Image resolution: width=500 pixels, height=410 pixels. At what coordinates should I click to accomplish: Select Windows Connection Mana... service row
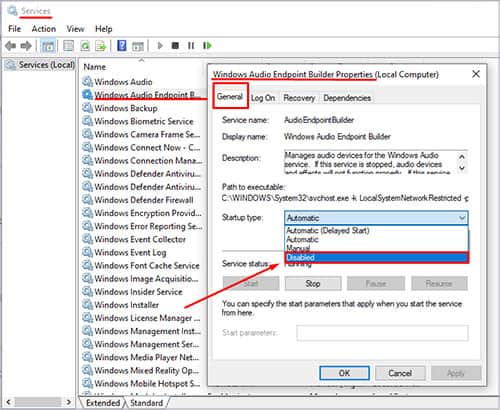click(x=142, y=160)
